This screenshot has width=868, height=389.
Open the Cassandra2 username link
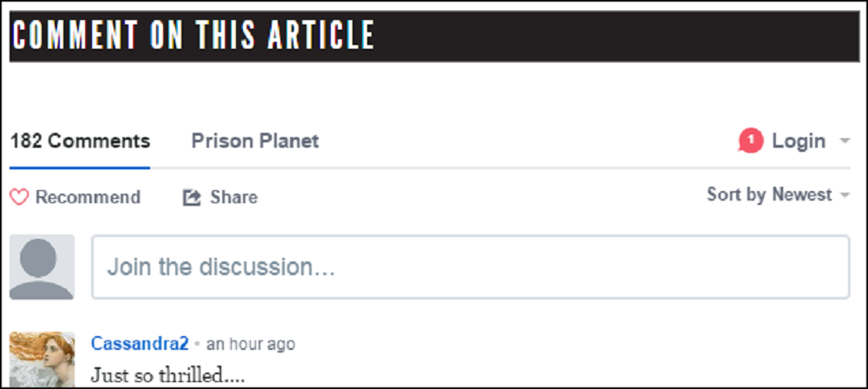click(140, 344)
